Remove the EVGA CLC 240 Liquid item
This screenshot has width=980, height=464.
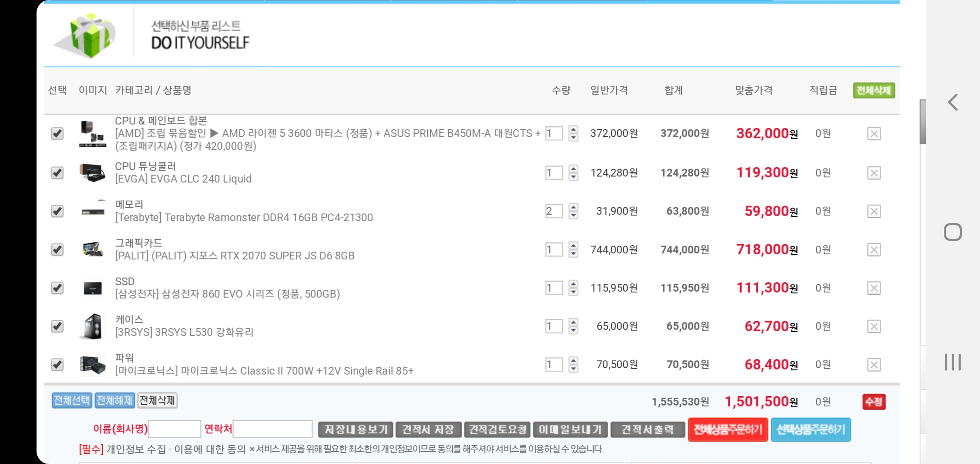[x=874, y=173]
